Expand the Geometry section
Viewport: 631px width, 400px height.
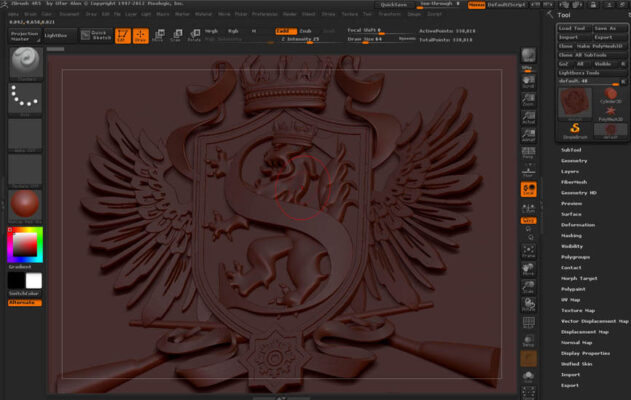click(x=574, y=161)
